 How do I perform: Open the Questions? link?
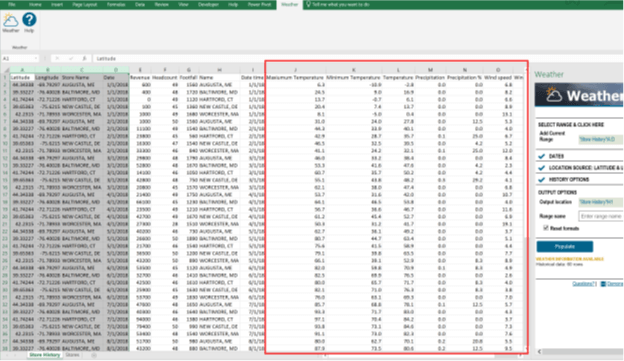click(x=584, y=284)
